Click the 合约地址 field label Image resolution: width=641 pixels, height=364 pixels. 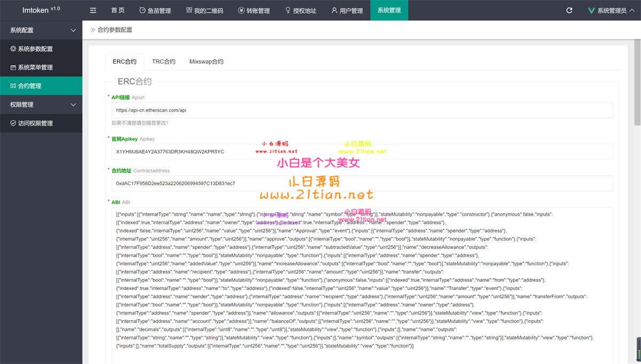(x=121, y=171)
